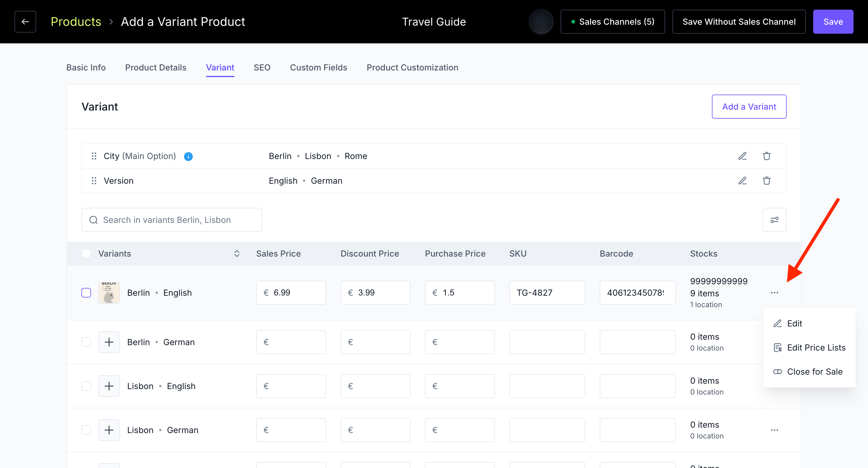868x468 pixels.
Task: Open the Berlin English row more-options menu
Action: point(774,293)
